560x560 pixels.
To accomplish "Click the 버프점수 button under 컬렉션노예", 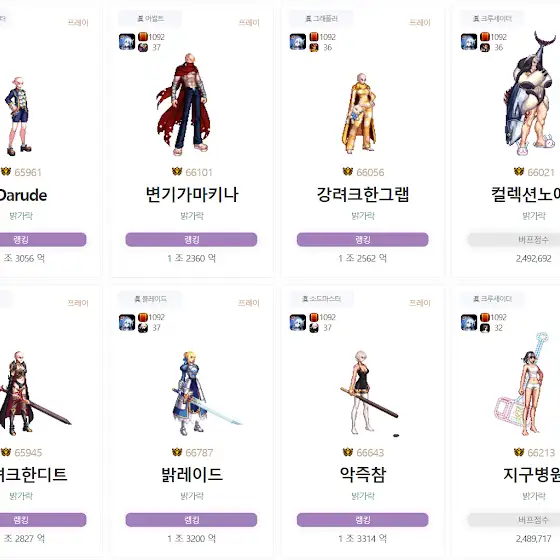I will click(514, 239).
